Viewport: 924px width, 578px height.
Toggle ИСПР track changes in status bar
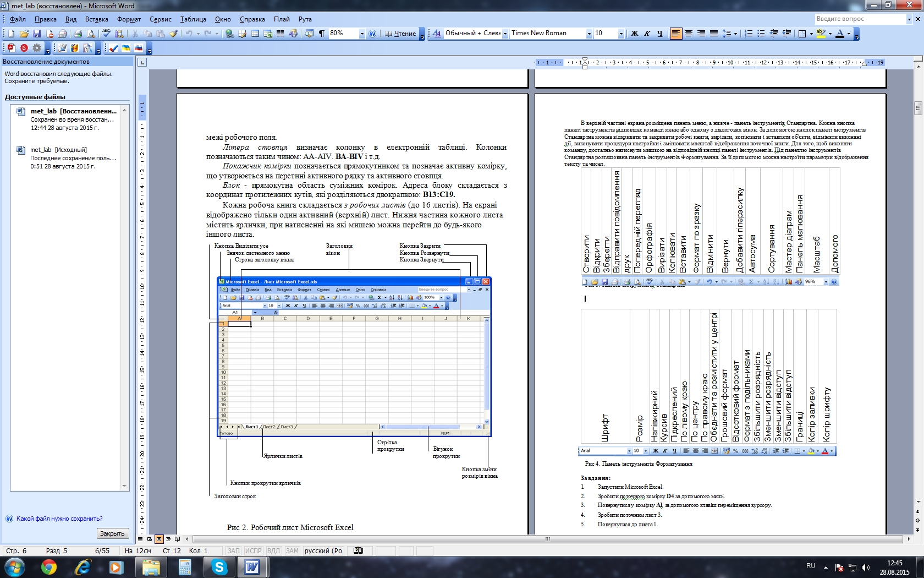[254, 550]
